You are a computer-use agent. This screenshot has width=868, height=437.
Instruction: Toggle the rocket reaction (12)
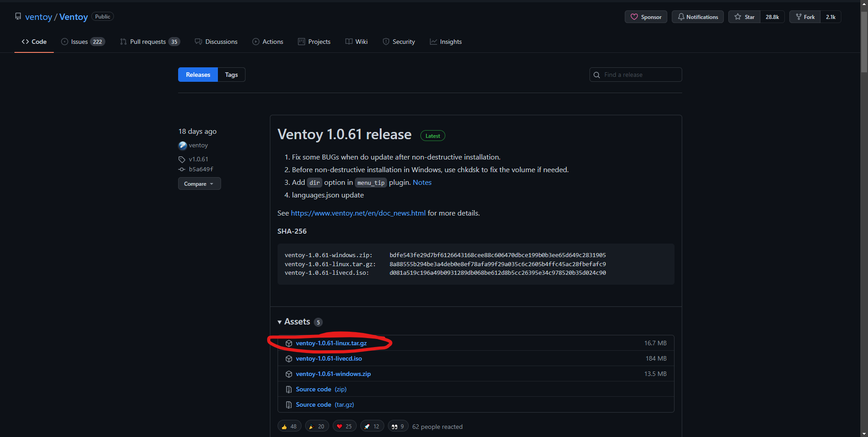pyautogui.click(x=372, y=426)
